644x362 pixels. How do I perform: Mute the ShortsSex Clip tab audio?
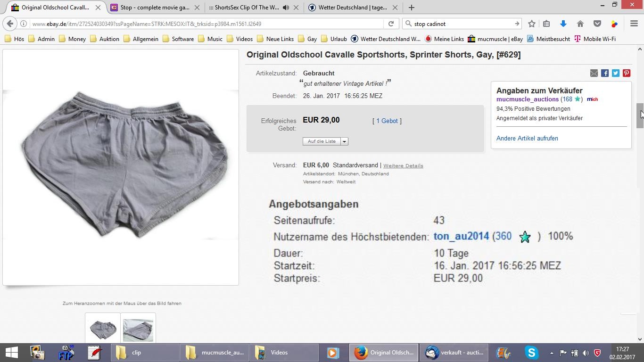pyautogui.click(x=286, y=8)
